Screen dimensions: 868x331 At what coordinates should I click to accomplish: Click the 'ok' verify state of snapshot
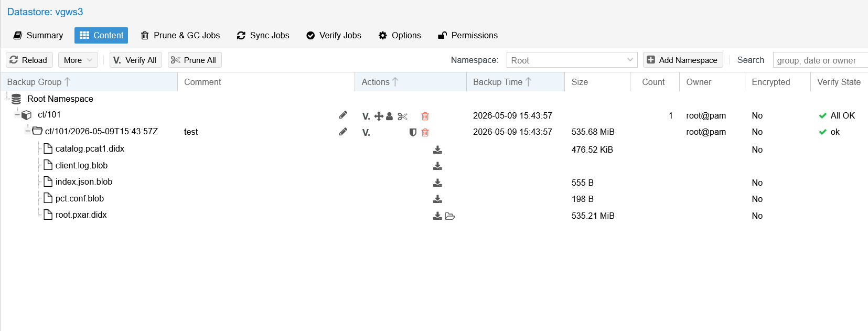coord(829,132)
